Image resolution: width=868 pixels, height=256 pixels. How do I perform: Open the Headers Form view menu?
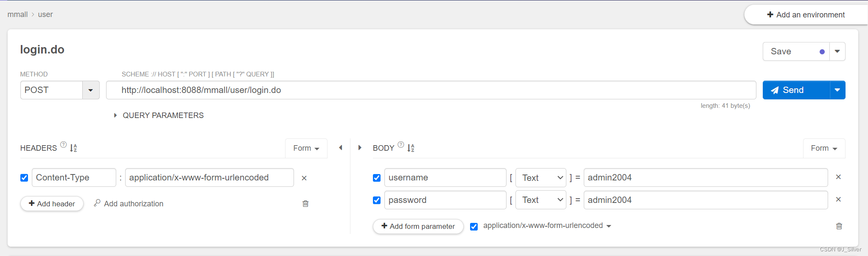coord(306,148)
